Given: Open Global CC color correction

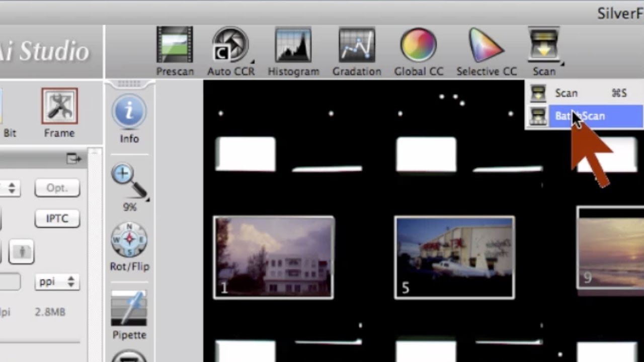Looking at the screenshot, I should coord(419,52).
